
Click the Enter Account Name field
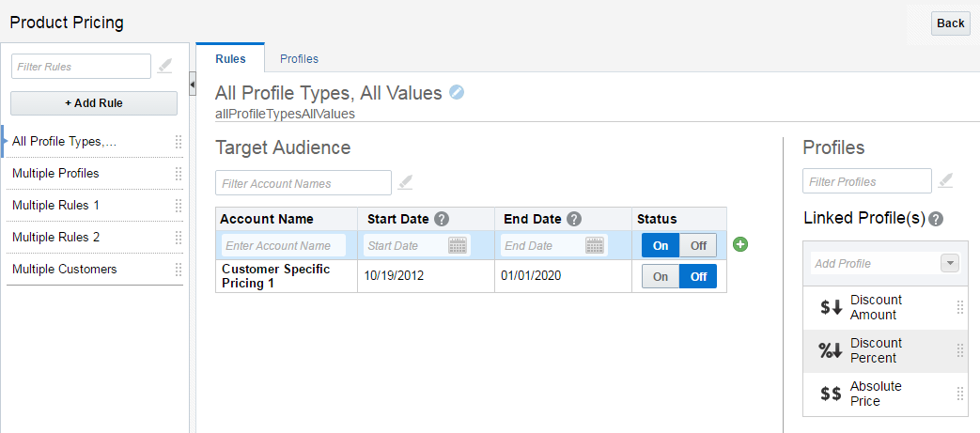point(284,245)
